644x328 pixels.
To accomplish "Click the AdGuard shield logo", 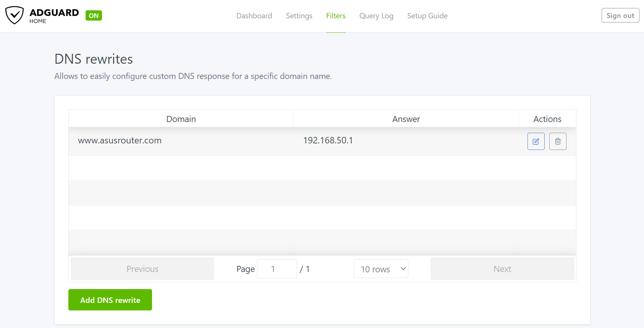I will click(x=15, y=15).
